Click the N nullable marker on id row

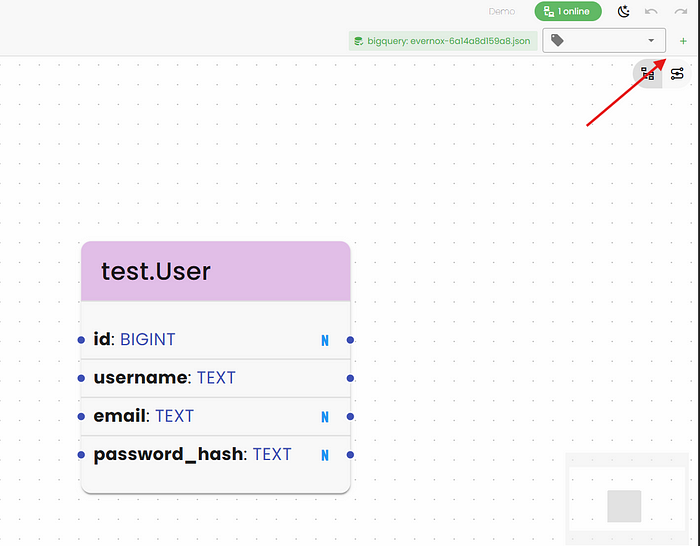point(325,341)
